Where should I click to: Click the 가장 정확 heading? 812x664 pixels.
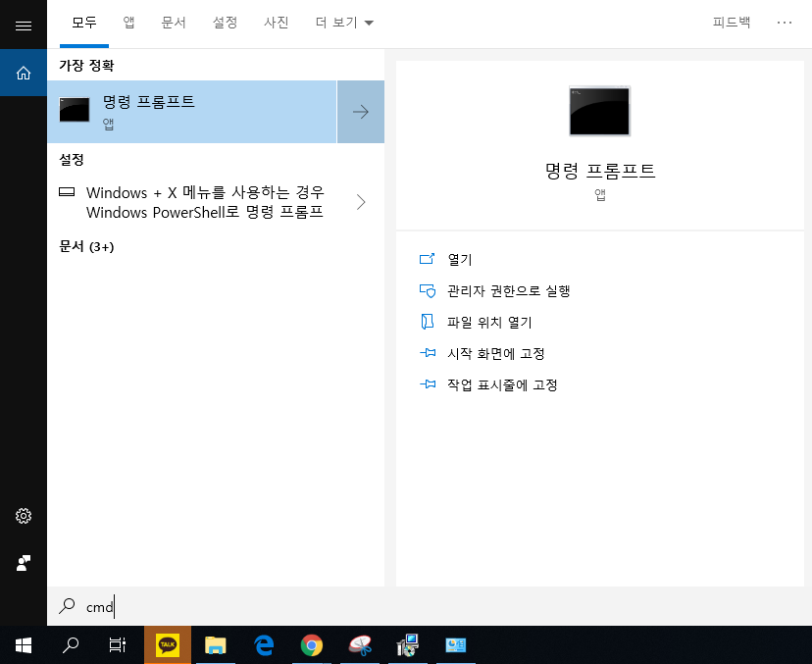click(x=86, y=66)
